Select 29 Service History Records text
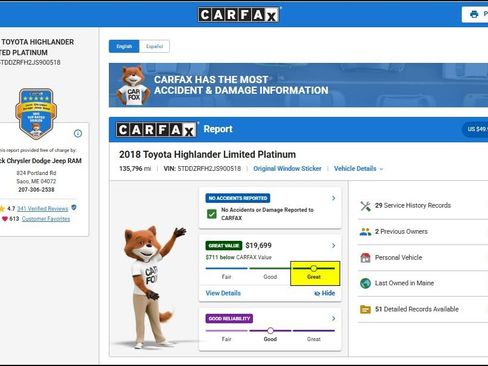The height and width of the screenshot is (366, 488). coord(413,205)
